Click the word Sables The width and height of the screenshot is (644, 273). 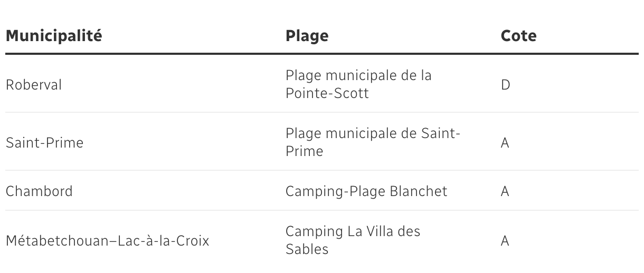(x=307, y=249)
